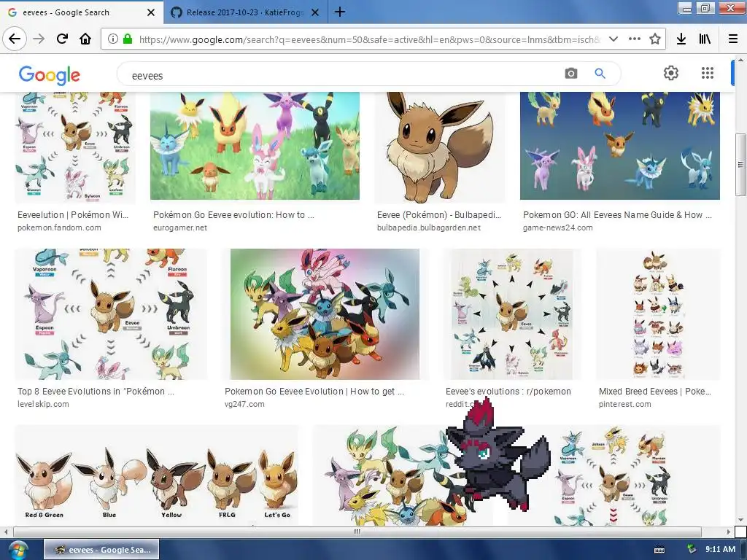Click the taskbar clock 9:11 AM
Screen dimensions: 747x560
tap(720, 550)
